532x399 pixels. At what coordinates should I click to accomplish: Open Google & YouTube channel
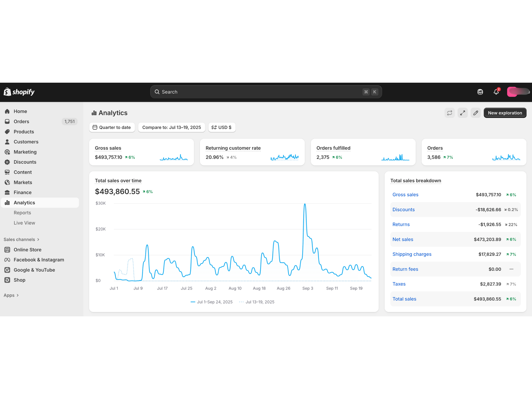(34, 270)
